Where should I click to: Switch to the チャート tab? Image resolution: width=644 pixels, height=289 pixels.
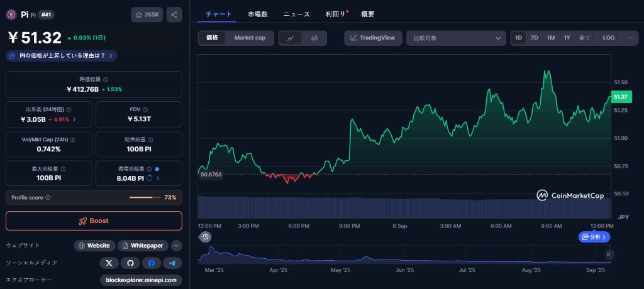pos(218,14)
